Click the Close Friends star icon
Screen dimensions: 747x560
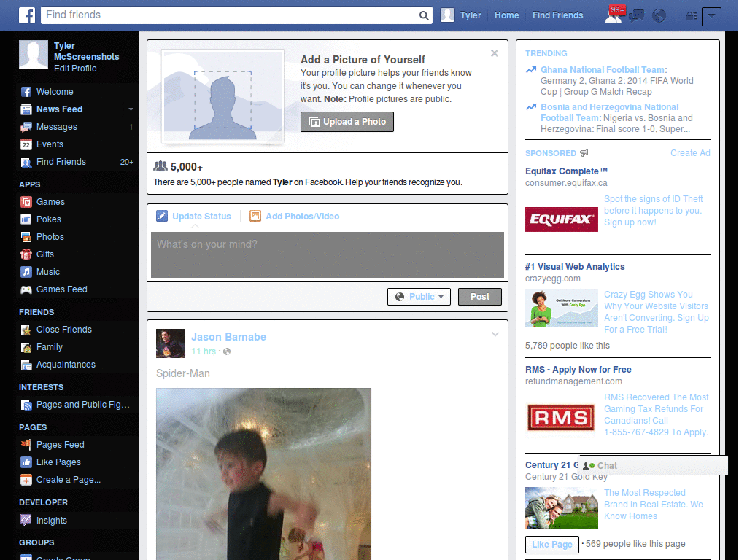tap(26, 330)
